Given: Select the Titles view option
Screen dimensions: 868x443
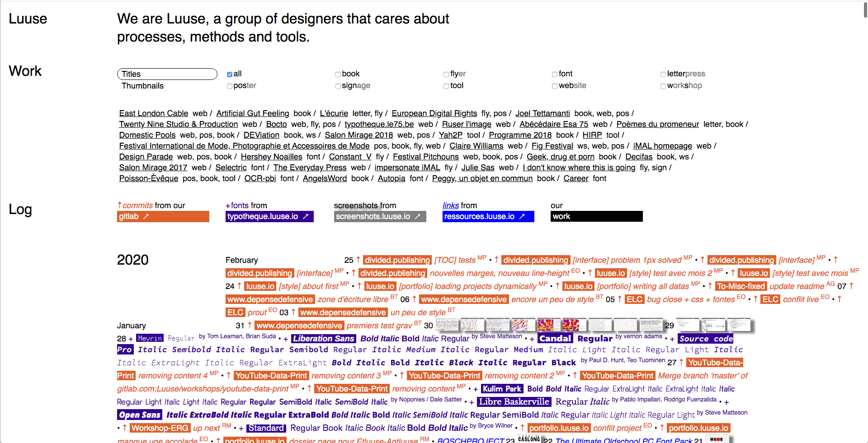Looking at the screenshot, I should (x=167, y=74).
